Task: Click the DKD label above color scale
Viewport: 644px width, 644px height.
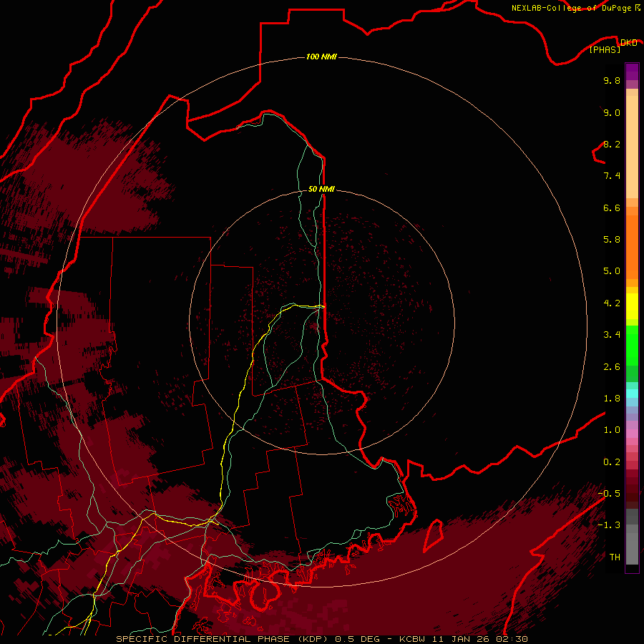Action: (x=628, y=42)
